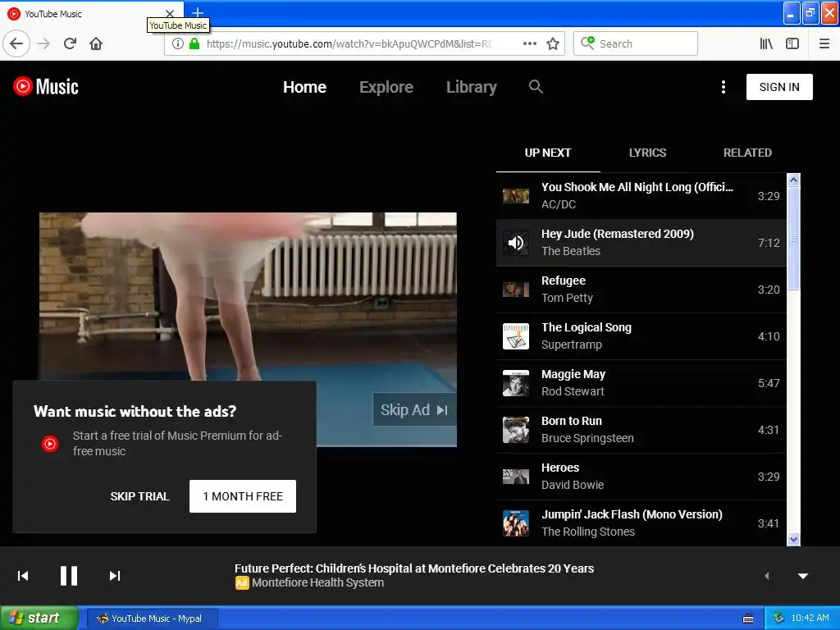Click the SIGN IN button
840x630 pixels.
coord(779,87)
